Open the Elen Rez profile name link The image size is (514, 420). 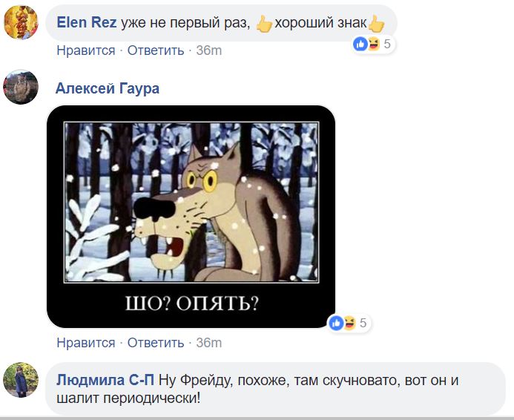tap(87, 22)
